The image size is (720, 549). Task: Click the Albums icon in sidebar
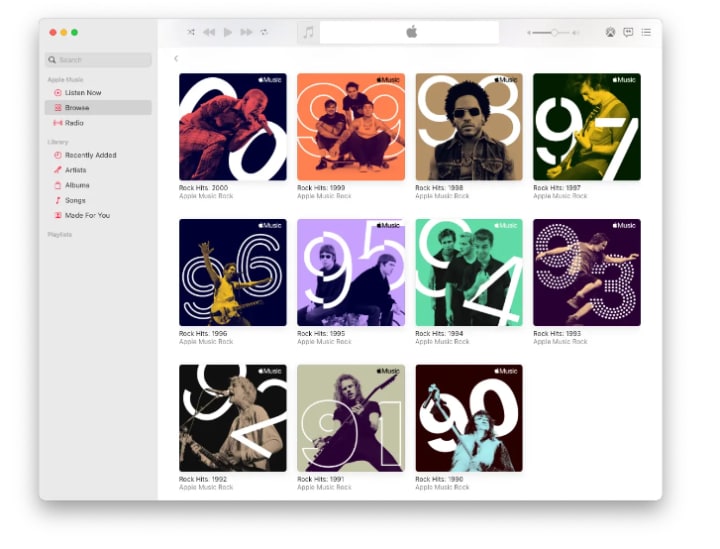(x=58, y=185)
